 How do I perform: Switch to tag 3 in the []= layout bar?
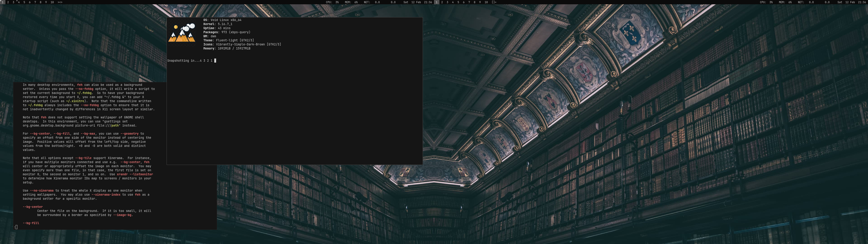click(x=447, y=2)
